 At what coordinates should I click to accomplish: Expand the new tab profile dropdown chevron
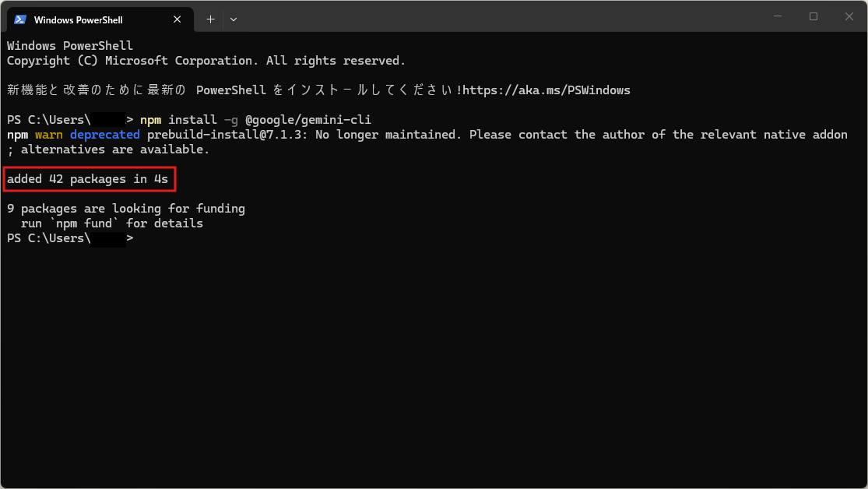pos(234,19)
